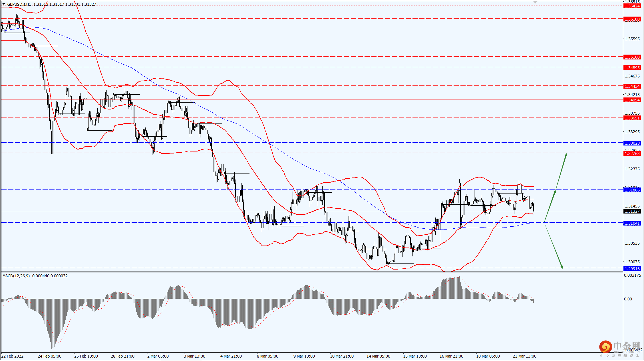
Task: Click the 1.29916 support level label
Action: pyautogui.click(x=632, y=269)
